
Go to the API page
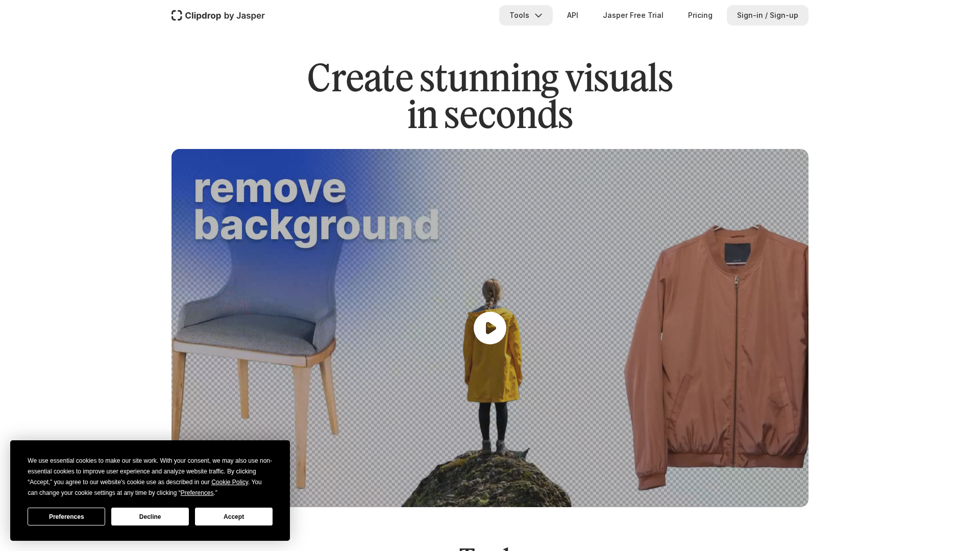click(572, 15)
